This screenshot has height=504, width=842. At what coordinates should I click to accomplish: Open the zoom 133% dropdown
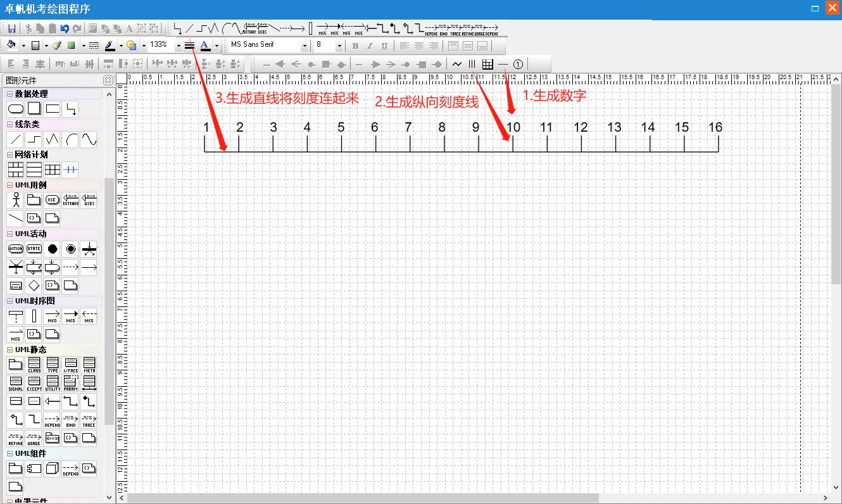point(179,46)
